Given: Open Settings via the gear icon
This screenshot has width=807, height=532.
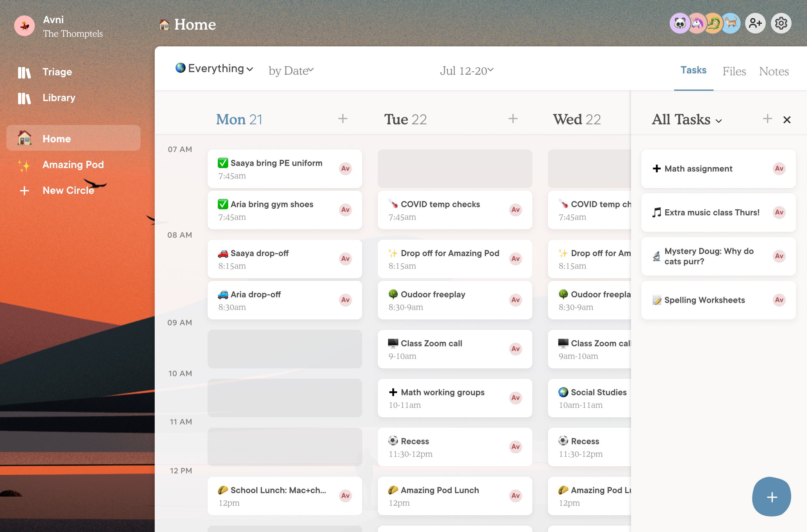Looking at the screenshot, I should click(x=781, y=23).
